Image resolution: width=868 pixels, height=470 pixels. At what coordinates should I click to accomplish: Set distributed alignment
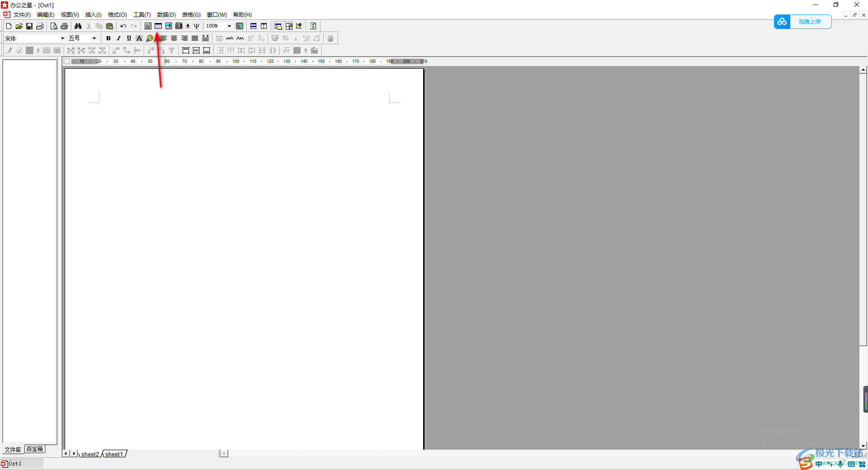click(x=205, y=38)
